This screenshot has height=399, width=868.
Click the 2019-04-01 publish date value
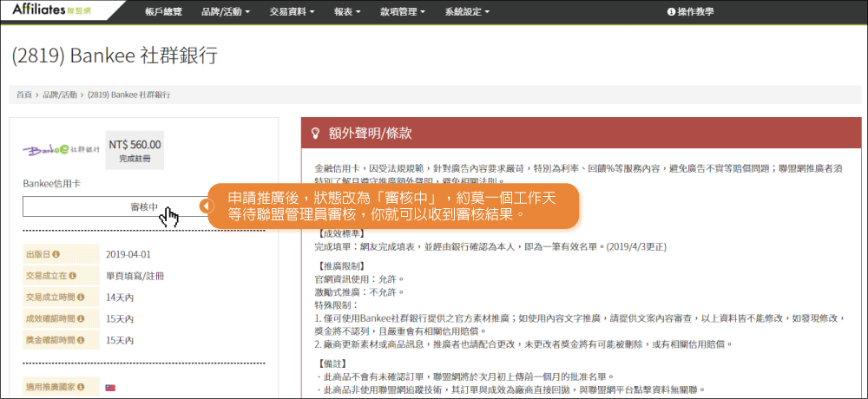click(x=128, y=255)
